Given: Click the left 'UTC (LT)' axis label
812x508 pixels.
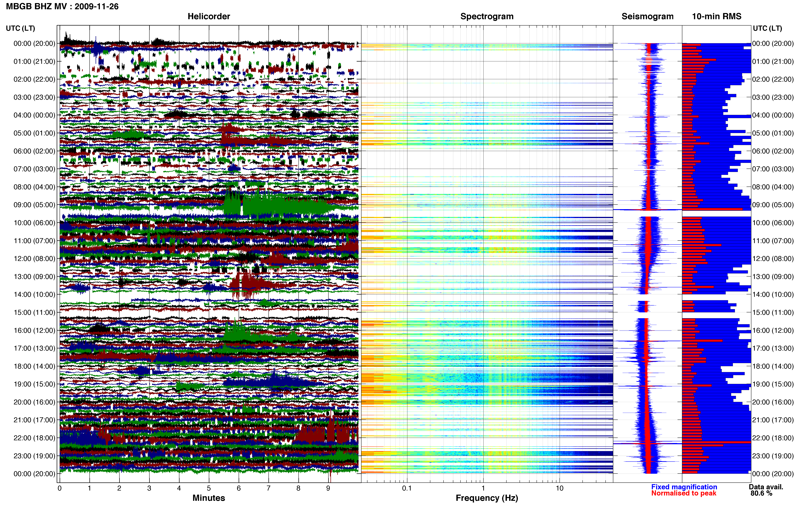Looking at the screenshot, I should pos(21,28).
